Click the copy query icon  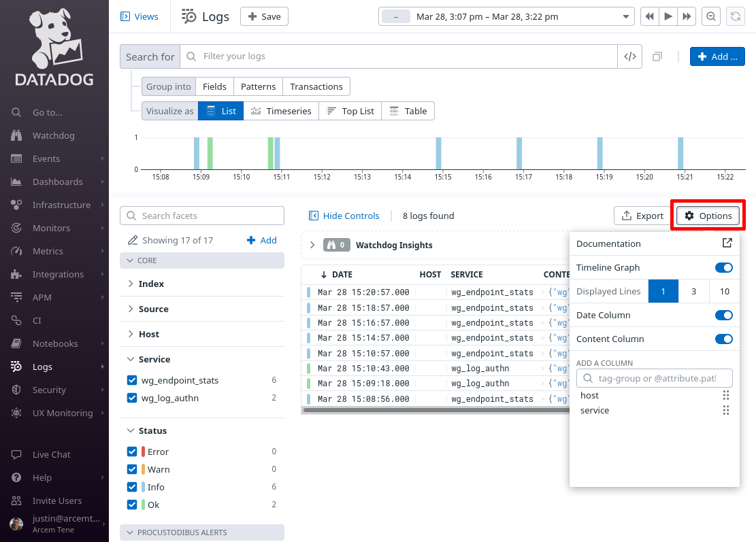[657, 57]
